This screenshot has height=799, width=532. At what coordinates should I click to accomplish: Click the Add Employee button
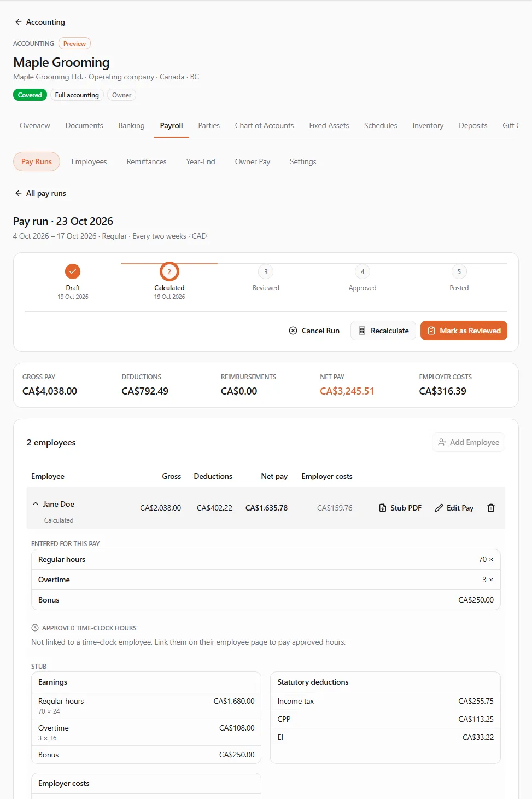click(469, 442)
